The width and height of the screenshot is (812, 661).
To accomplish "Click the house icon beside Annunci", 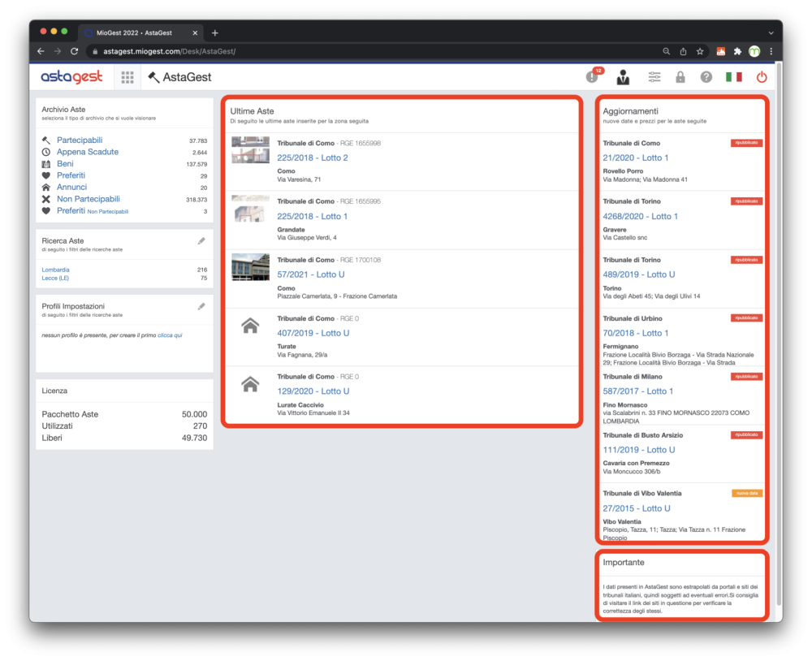I will 46,188.
